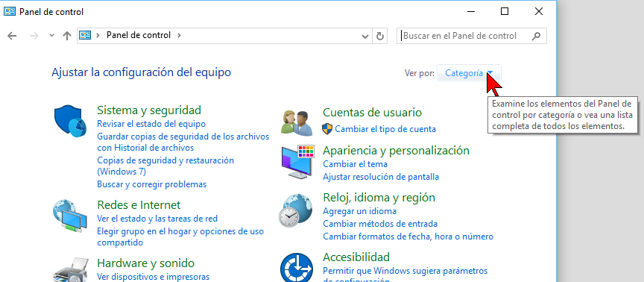The width and height of the screenshot is (644, 282).
Task: Expand the address bar history dropdown
Action: (364, 36)
